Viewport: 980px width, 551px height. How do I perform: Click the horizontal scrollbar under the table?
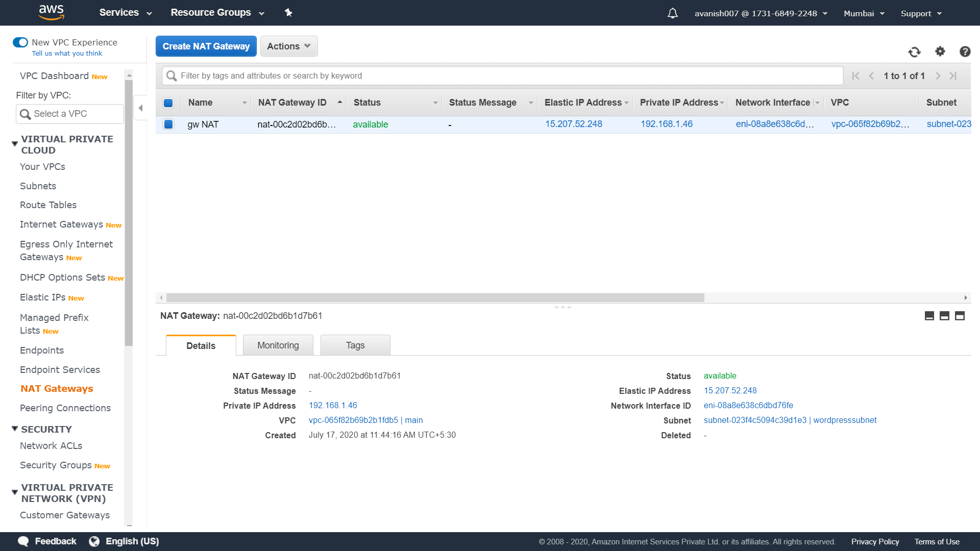(435, 297)
